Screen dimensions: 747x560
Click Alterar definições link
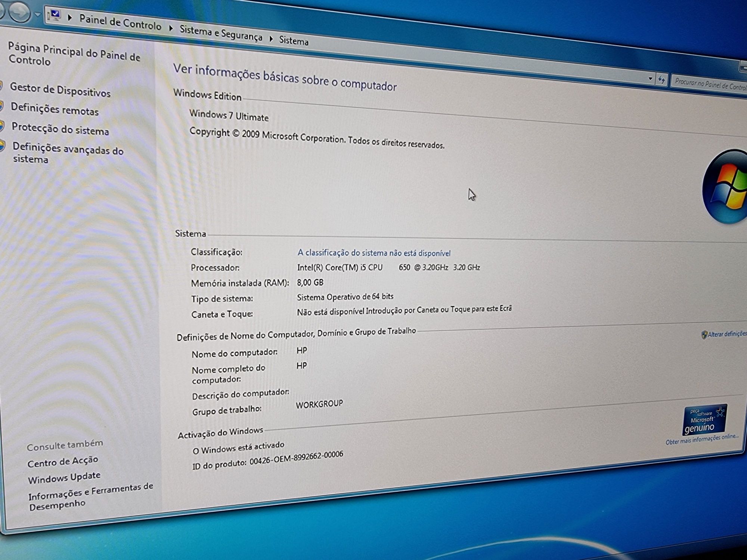[727, 334]
